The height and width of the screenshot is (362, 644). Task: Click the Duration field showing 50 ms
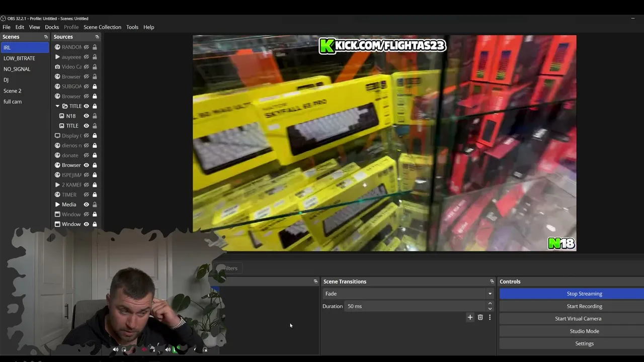[x=415, y=306]
